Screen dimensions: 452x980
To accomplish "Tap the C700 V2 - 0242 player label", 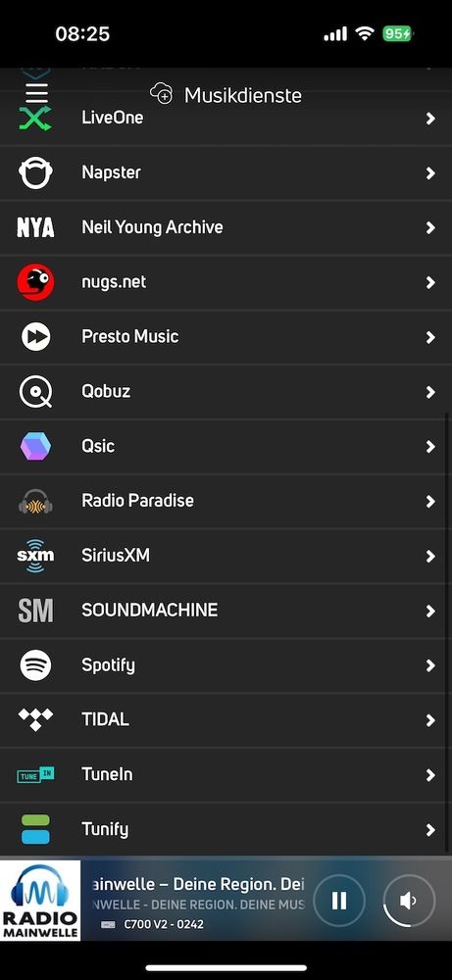I will pos(164,924).
